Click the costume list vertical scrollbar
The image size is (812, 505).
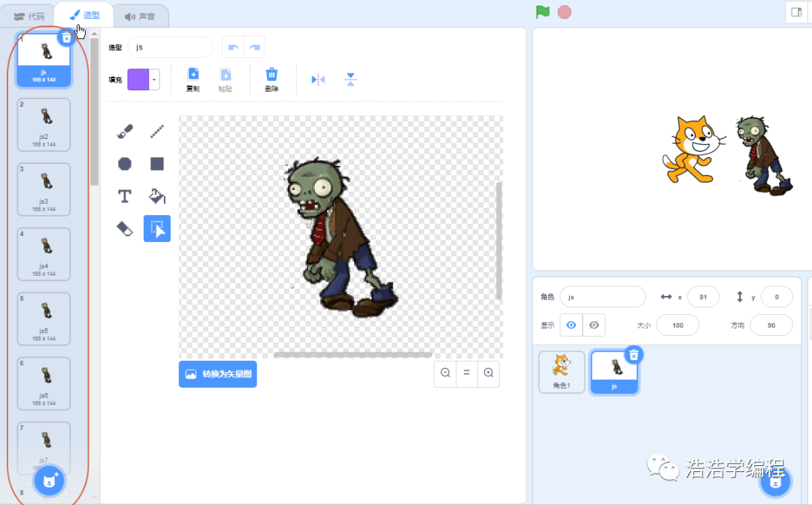tap(94, 112)
